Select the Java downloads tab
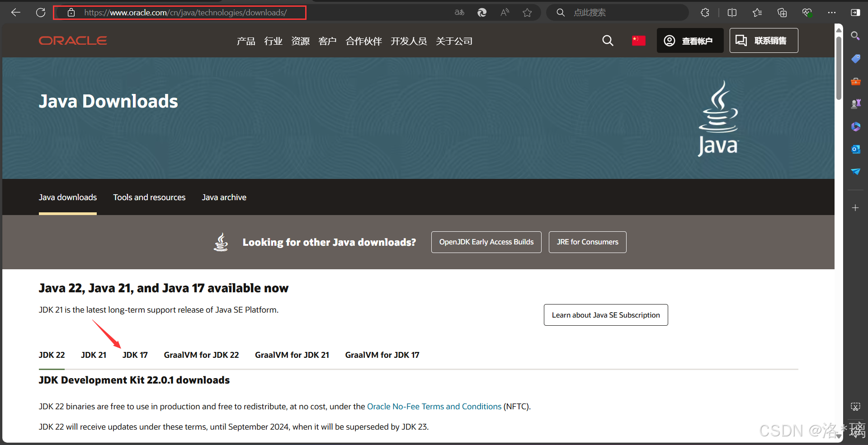The width and height of the screenshot is (868, 445). [68, 197]
